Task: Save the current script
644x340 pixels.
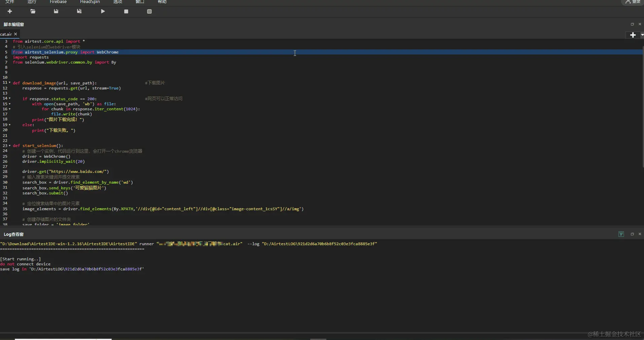Action: coord(56,11)
